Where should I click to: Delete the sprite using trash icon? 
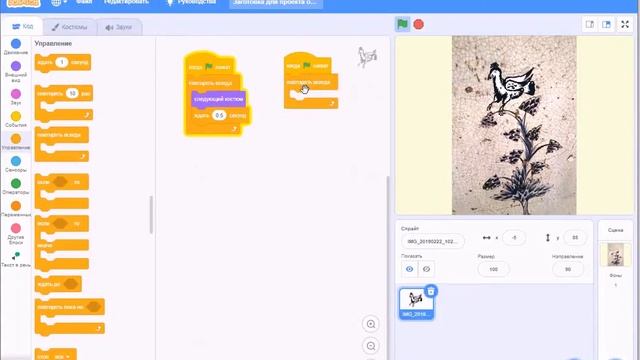point(431,291)
